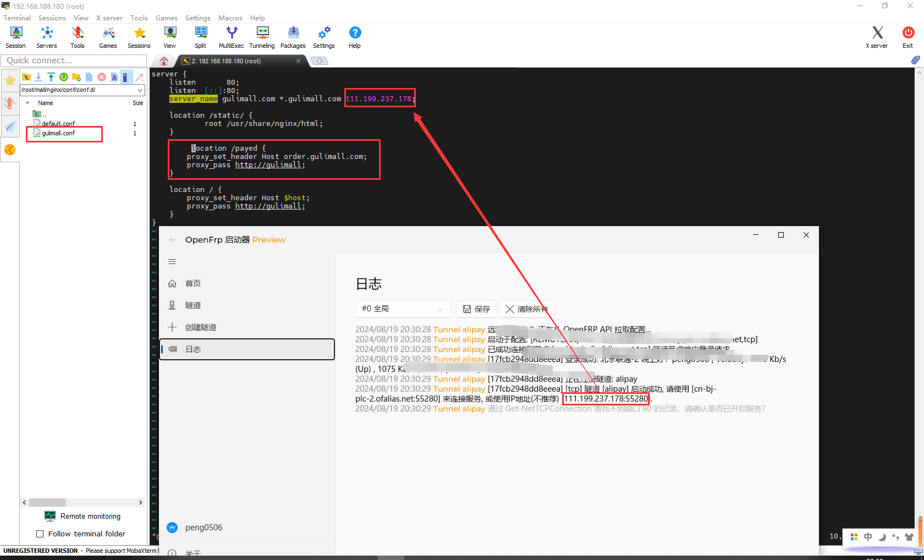
Task: Click the paperclip icon at top right
Action: [x=915, y=60]
